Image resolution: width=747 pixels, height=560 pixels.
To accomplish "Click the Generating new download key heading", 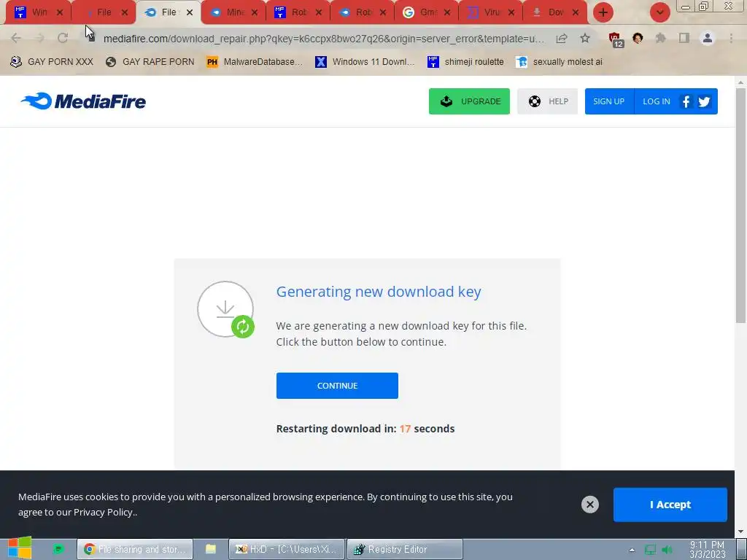I will click(379, 292).
